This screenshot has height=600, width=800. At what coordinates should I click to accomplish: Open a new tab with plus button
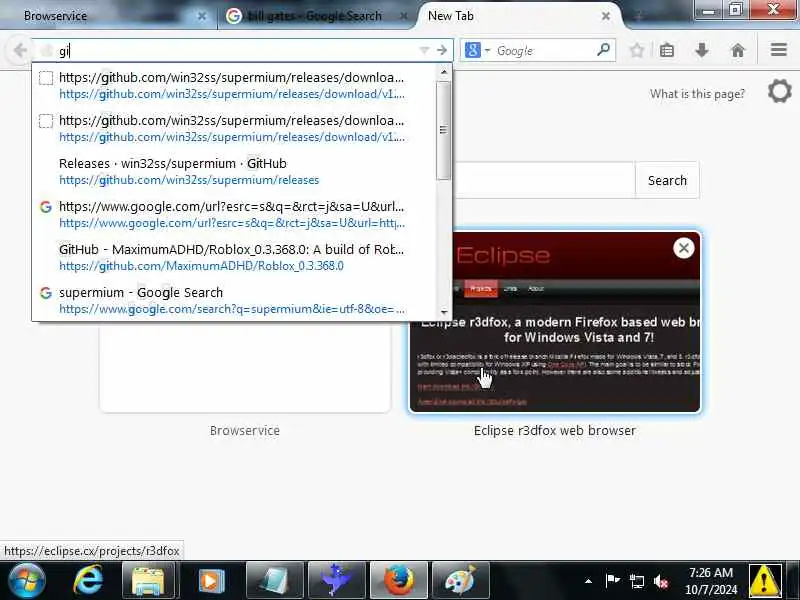click(x=637, y=17)
